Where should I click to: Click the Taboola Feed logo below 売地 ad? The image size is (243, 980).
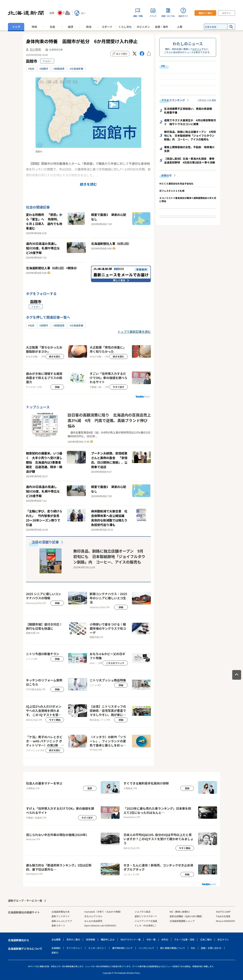[x=143, y=396]
